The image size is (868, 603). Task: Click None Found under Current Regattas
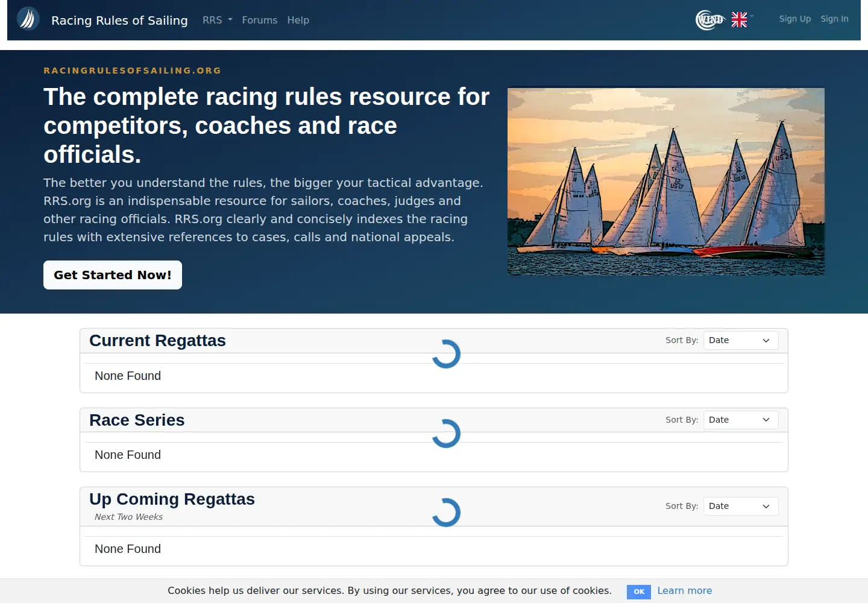coord(128,376)
